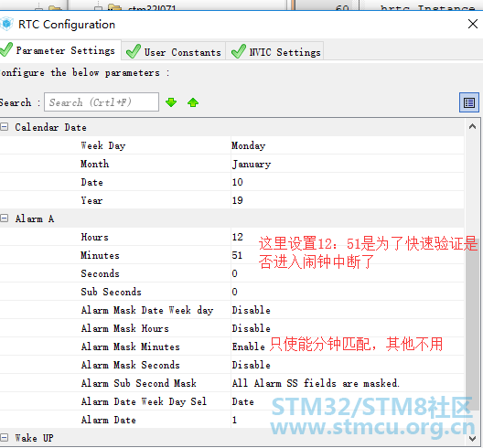Collapse the Wake UP section
This screenshot has height=448, width=483.
click(4, 437)
